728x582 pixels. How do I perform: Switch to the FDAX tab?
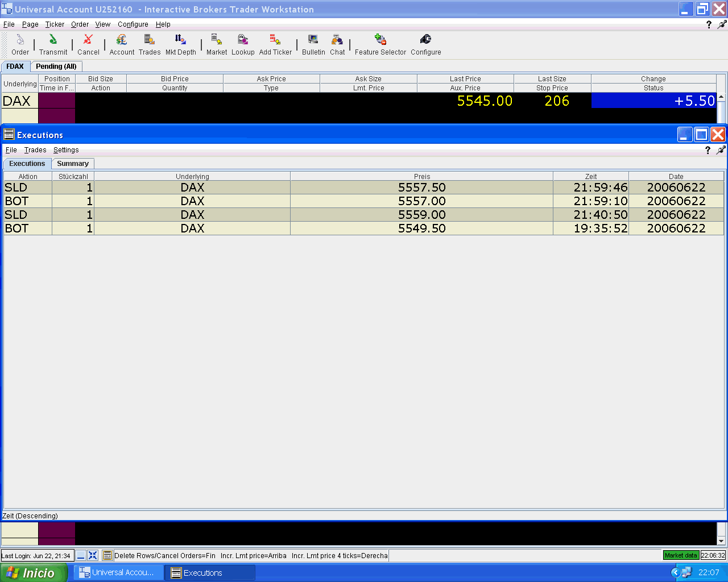[15, 66]
